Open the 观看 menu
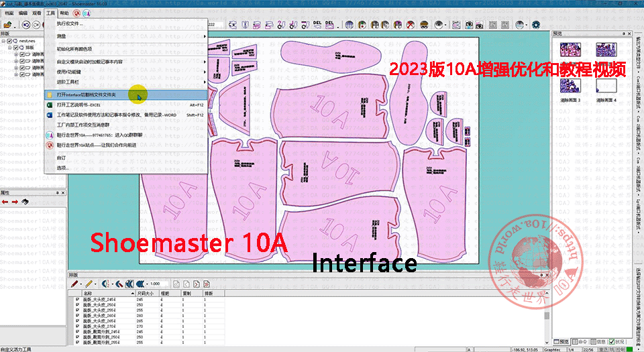 coord(36,13)
